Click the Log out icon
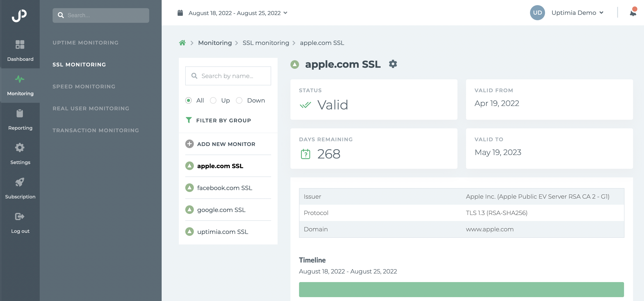Image resolution: width=644 pixels, height=301 pixels. tap(20, 216)
